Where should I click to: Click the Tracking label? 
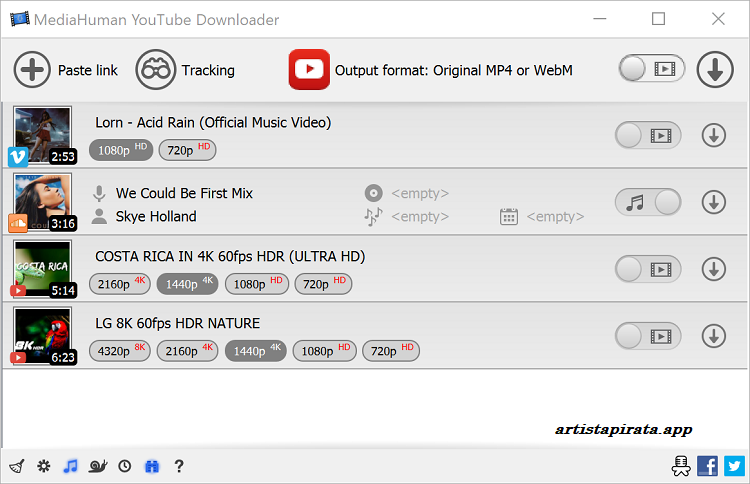pyautogui.click(x=208, y=70)
